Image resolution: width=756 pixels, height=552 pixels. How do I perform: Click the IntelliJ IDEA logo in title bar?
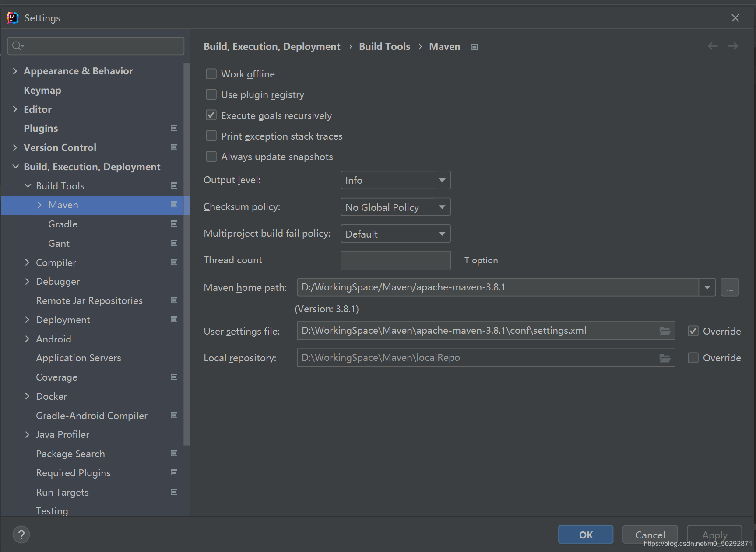pyautogui.click(x=13, y=18)
